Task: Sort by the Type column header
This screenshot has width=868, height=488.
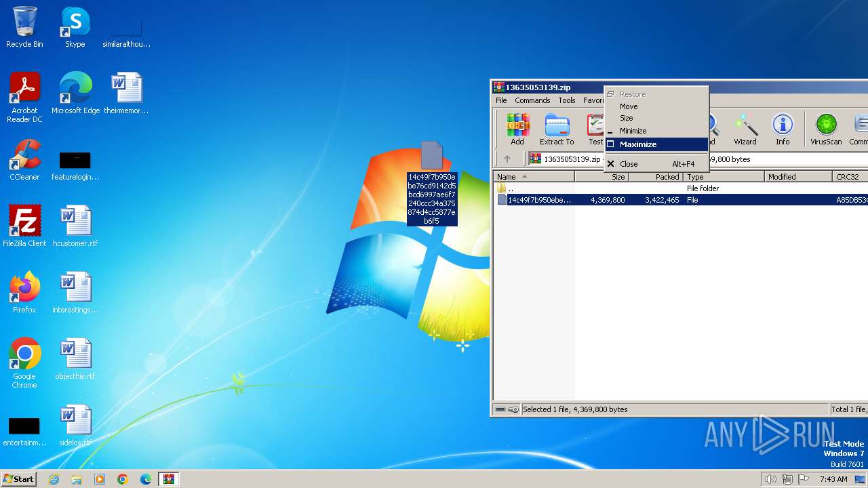Action: point(724,177)
